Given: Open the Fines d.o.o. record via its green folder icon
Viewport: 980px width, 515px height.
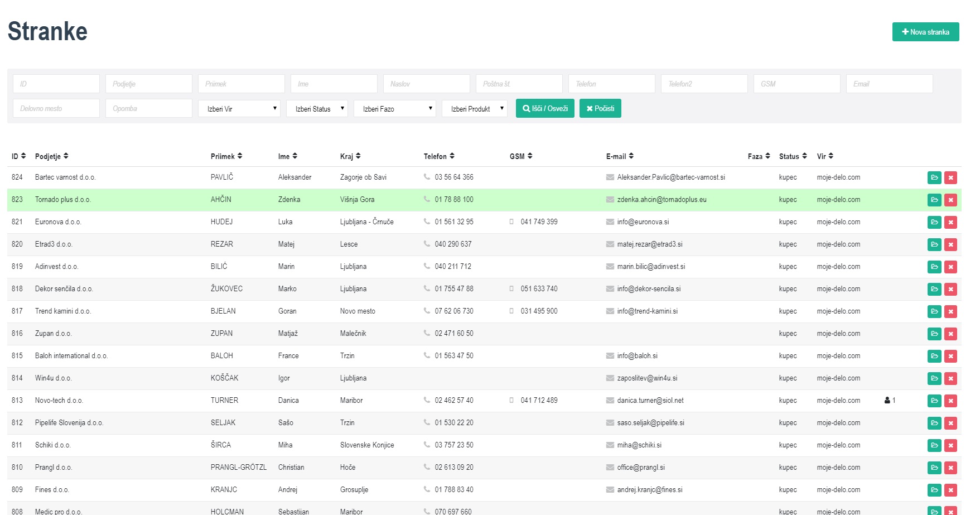Looking at the screenshot, I should tap(934, 490).
